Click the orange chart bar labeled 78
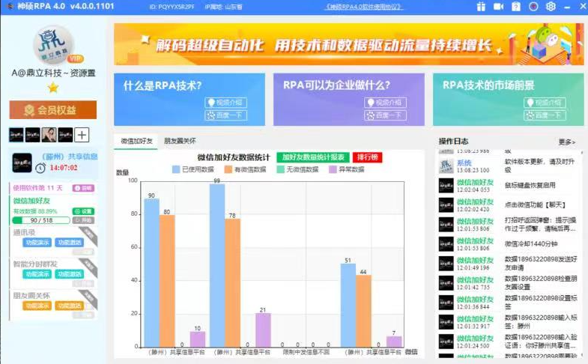 (x=232, y=282)
